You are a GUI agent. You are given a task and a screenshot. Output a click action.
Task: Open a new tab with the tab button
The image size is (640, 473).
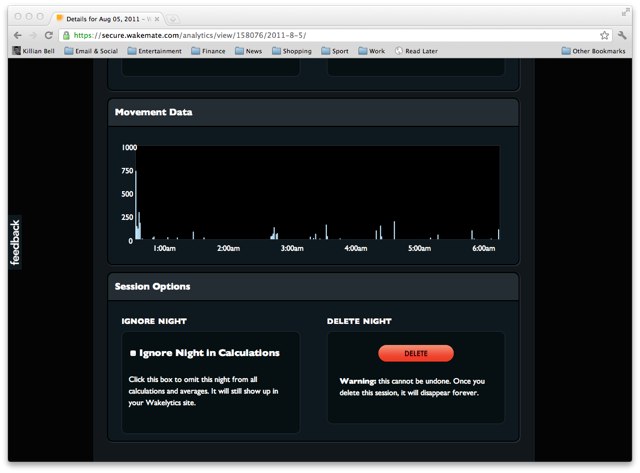pyautogui.click(x=173, y=19)
